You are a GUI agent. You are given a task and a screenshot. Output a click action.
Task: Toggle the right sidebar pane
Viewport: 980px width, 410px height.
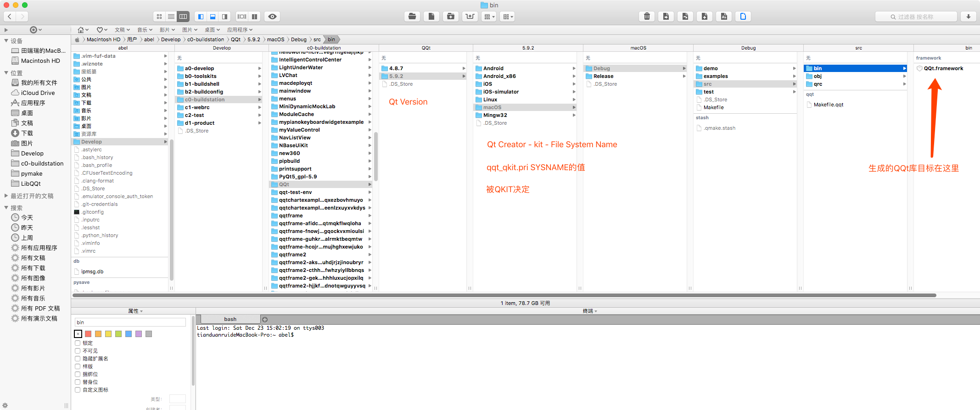[x=225, y=17]
